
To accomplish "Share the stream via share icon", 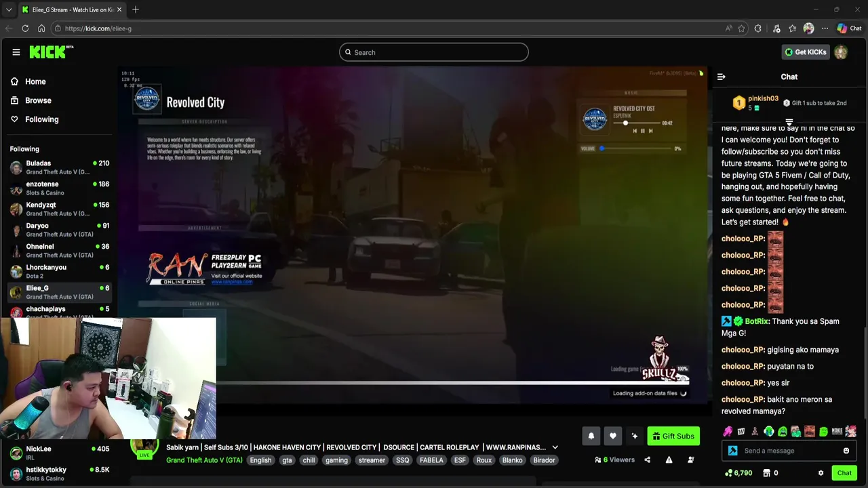I will pyautogui.click(x=647, y=460).
